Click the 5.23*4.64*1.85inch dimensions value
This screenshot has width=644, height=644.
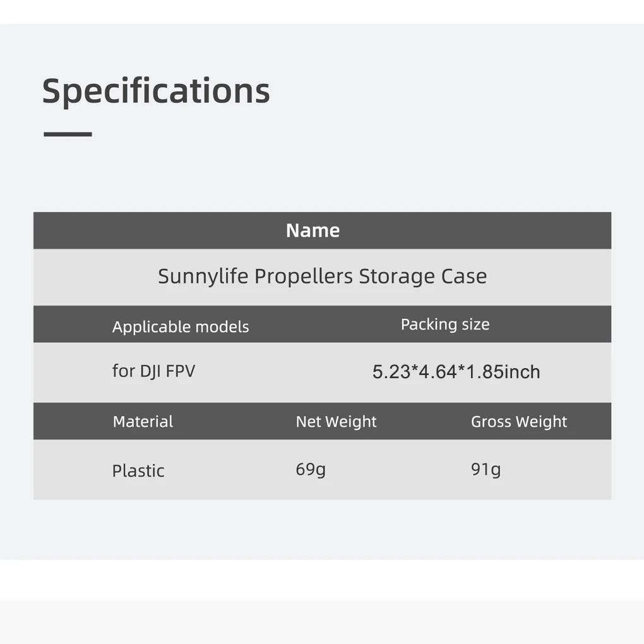coord(456,372)
